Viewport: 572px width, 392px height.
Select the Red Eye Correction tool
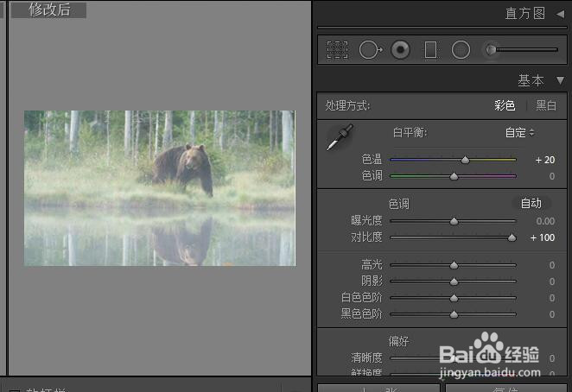coord(400,49)
